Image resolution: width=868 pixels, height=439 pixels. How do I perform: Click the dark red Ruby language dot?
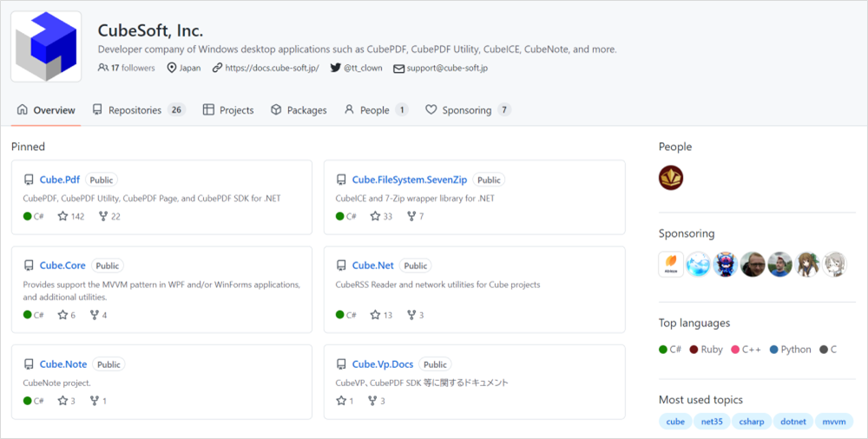point(694,350)
